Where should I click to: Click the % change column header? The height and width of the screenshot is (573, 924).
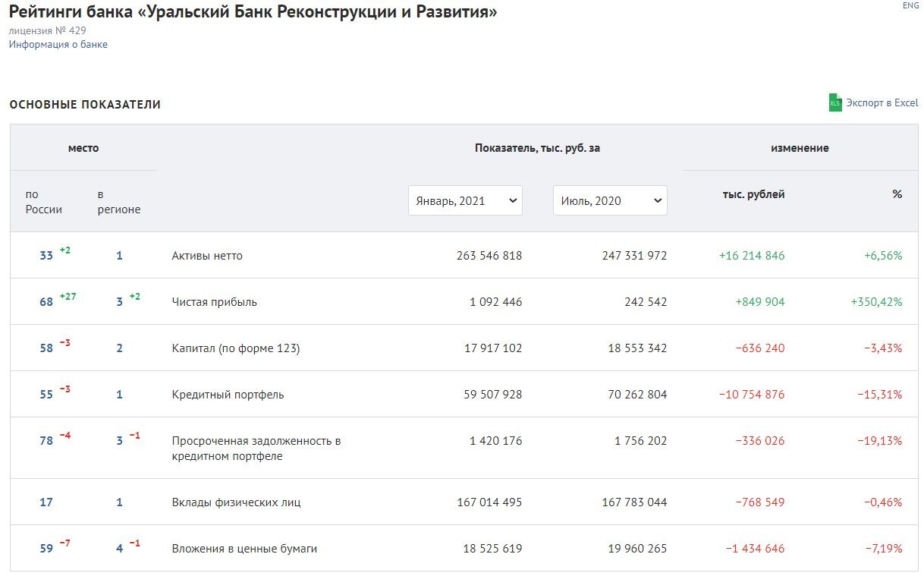coord(897,194)
